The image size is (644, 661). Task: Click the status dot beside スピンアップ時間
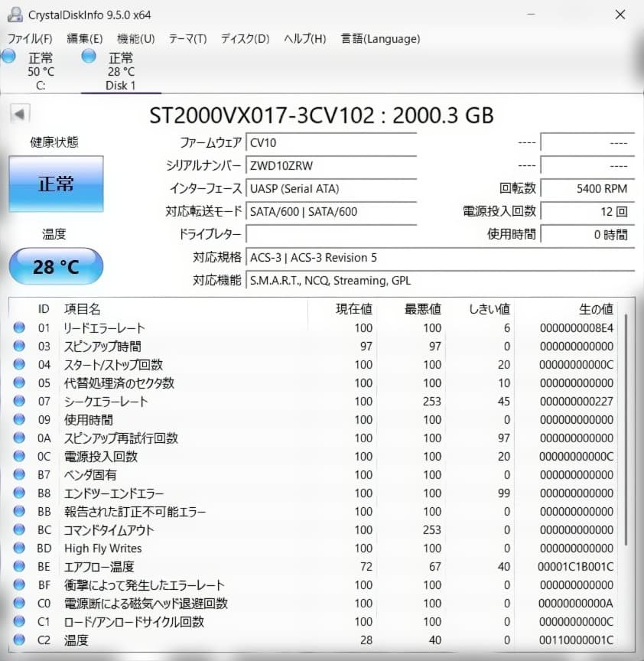click(x=18, y=346)
